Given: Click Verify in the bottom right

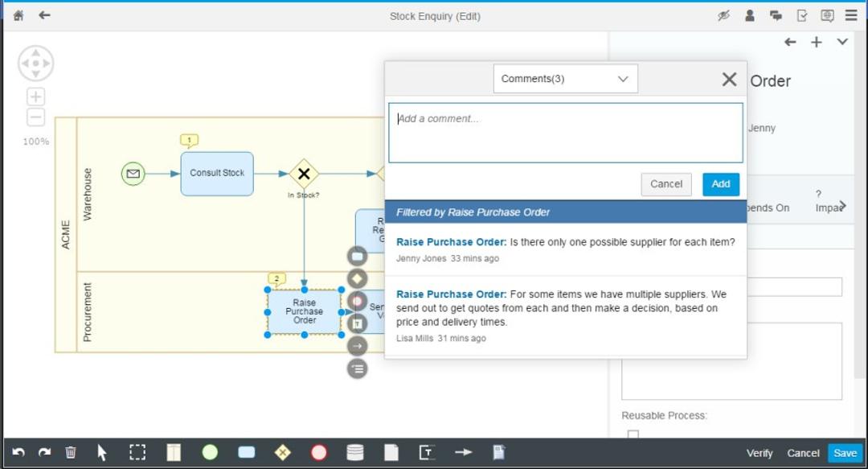Looking at the screenshot, I should pos(759,453).
